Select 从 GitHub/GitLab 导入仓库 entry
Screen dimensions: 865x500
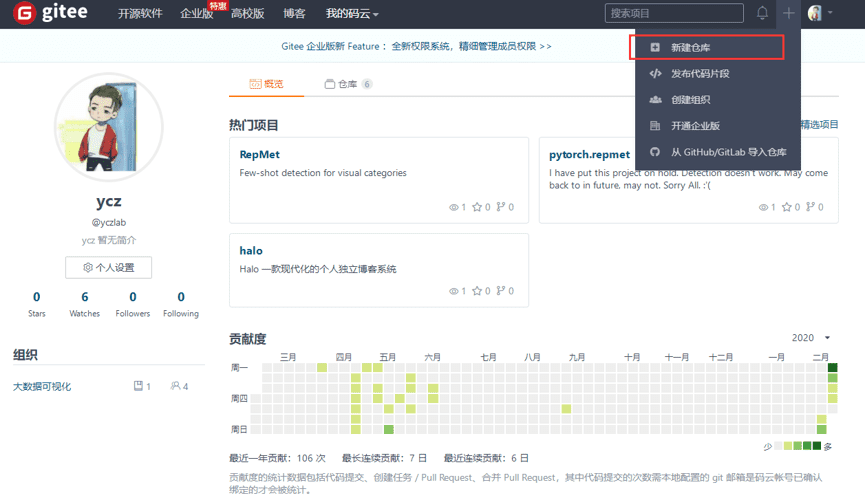pos(718,152)
